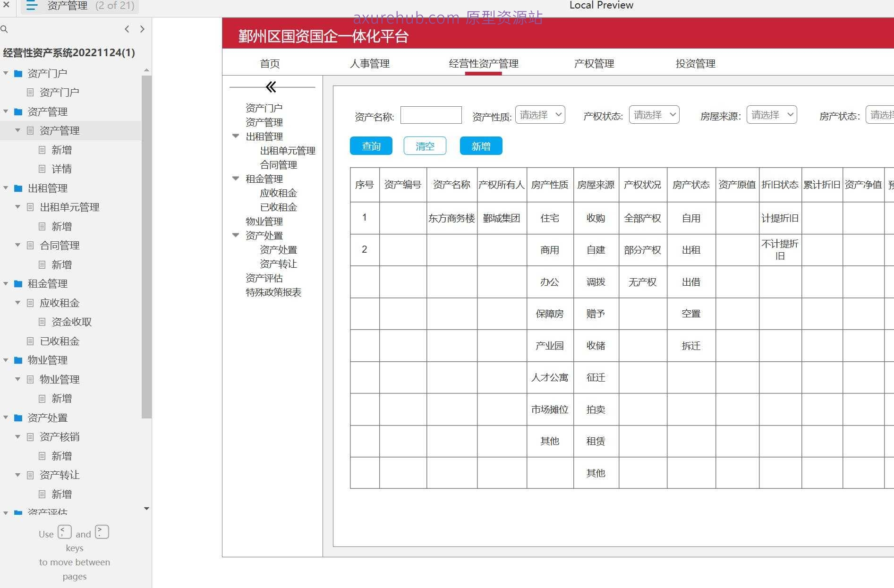Screen dimensions: 894x588
Task: Open 资产门户 in inner menu
Action: tap(264, 108)
